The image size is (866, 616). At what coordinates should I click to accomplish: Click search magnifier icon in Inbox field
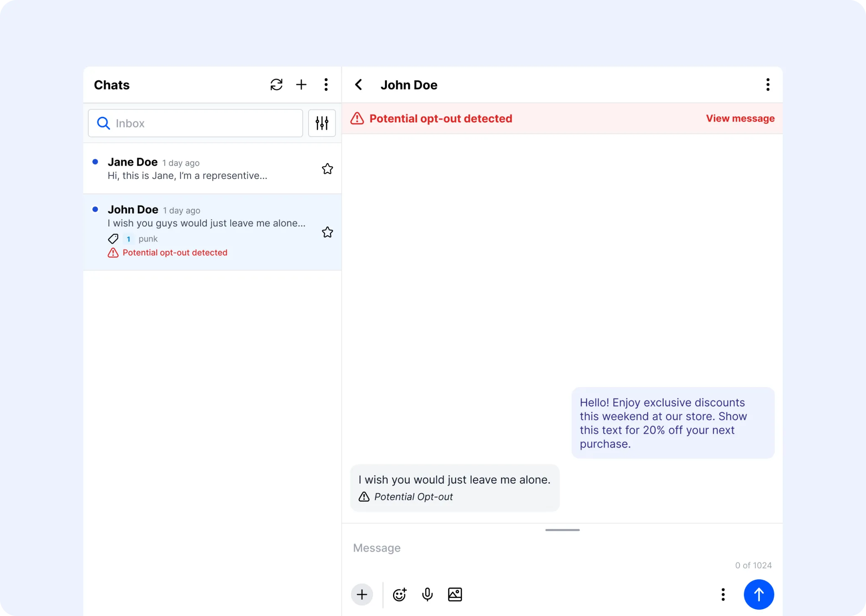[103, 123]
